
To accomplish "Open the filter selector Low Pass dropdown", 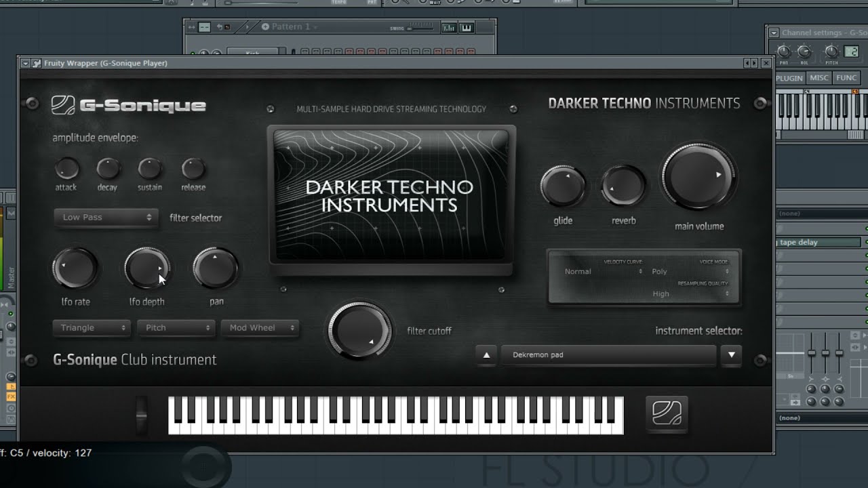I will [x=106, y=218].
